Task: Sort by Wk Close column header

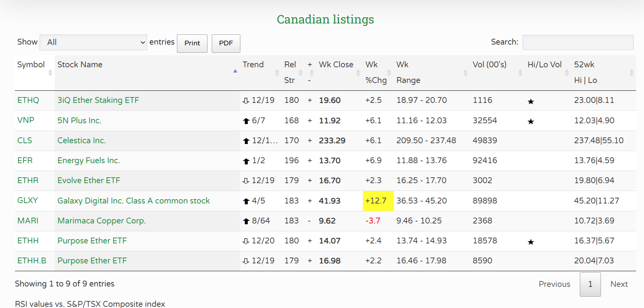Action: click(x=339, y=73)
